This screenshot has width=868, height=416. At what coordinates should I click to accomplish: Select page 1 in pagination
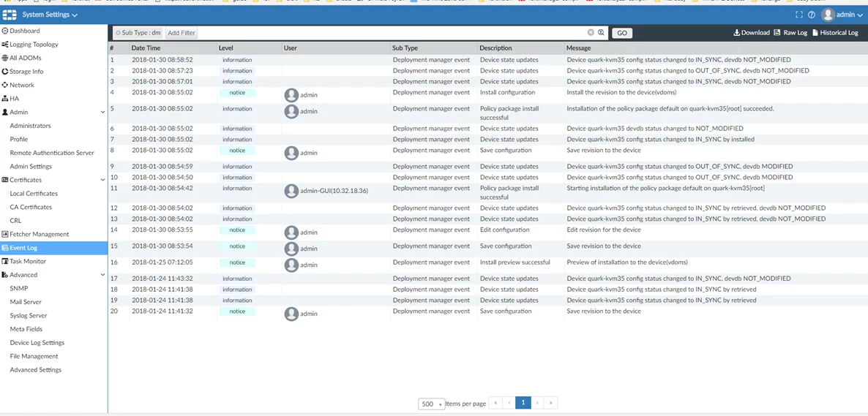pos(523,403)
